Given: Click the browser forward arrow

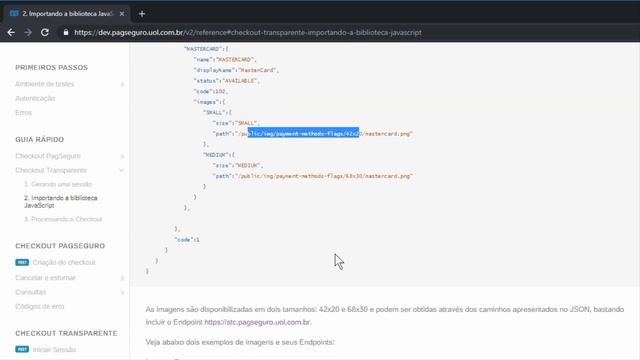Looking at the screenshot, I should tap(28, 32).
